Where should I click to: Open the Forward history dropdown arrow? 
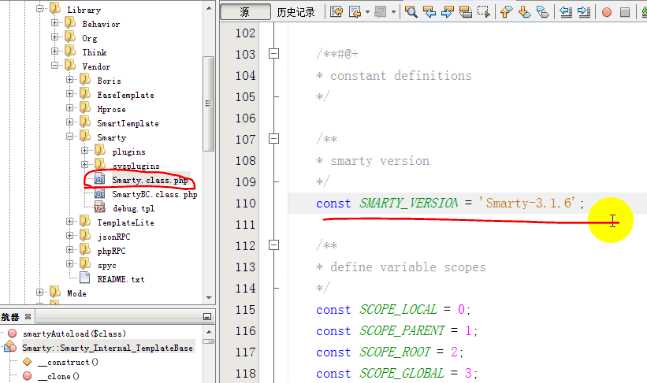(x=394, y=12)
